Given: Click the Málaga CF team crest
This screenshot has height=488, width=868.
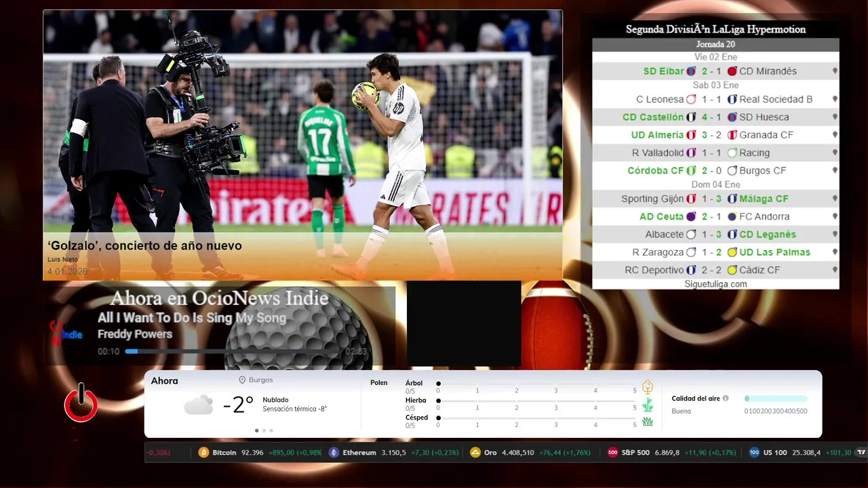Looking at the screenshot, I should pyautogui.click(x=732, y=199).
